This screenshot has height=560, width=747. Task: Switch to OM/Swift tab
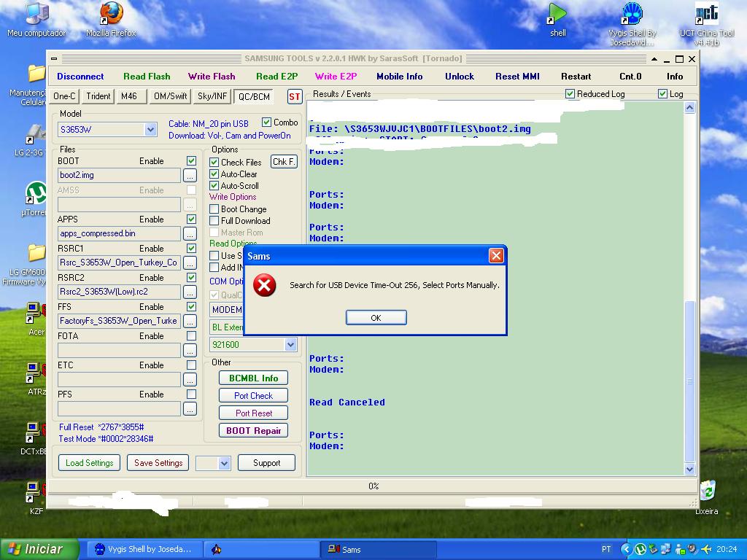point(170,96)
